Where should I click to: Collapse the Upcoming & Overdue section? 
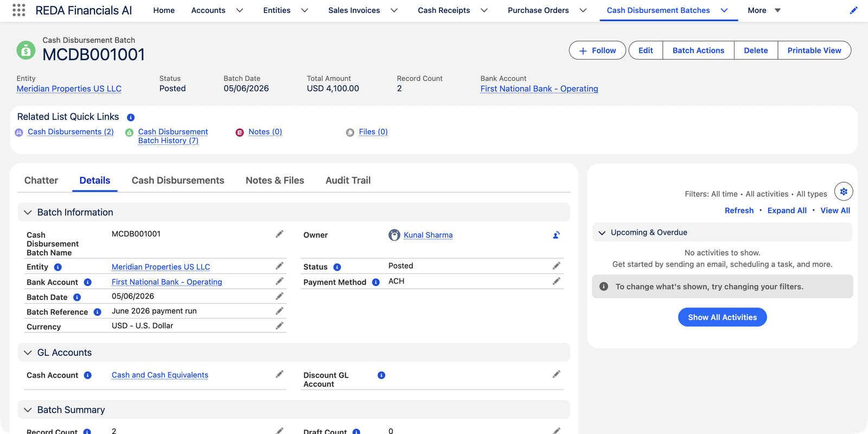(602, 233)
